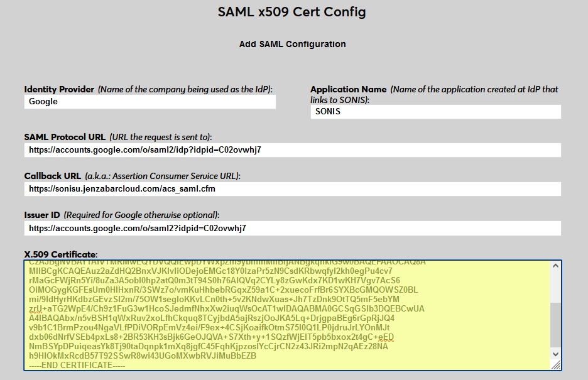Viewport: 588px width, 380px height.
Task: Click the red-underlined zrU text in the certificate
Action: coord(30,309)
